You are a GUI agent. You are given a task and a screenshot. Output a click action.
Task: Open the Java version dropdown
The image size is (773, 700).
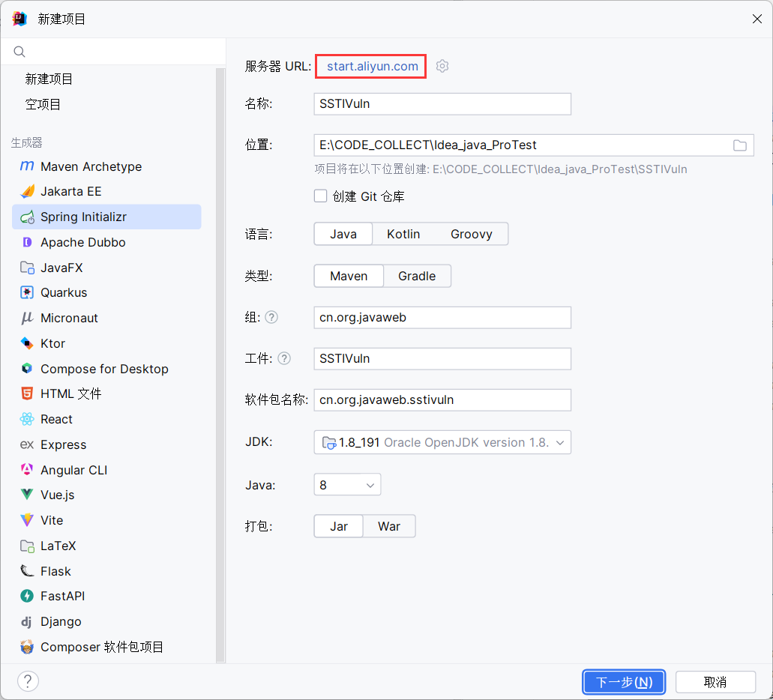(x=347, y=485)
